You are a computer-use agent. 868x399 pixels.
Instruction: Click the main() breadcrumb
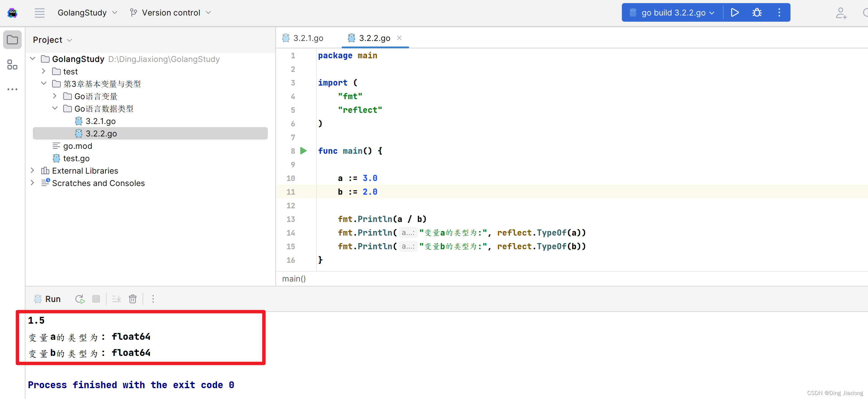[x=294, y=279]
